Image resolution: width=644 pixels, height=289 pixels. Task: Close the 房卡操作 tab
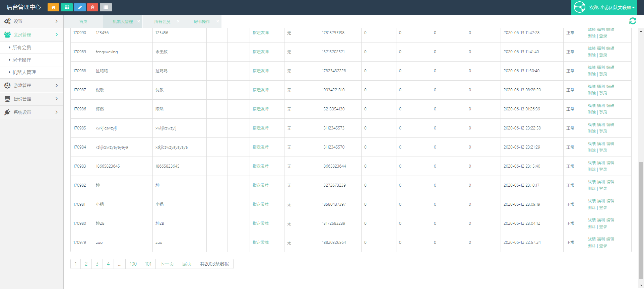[217, 21]
